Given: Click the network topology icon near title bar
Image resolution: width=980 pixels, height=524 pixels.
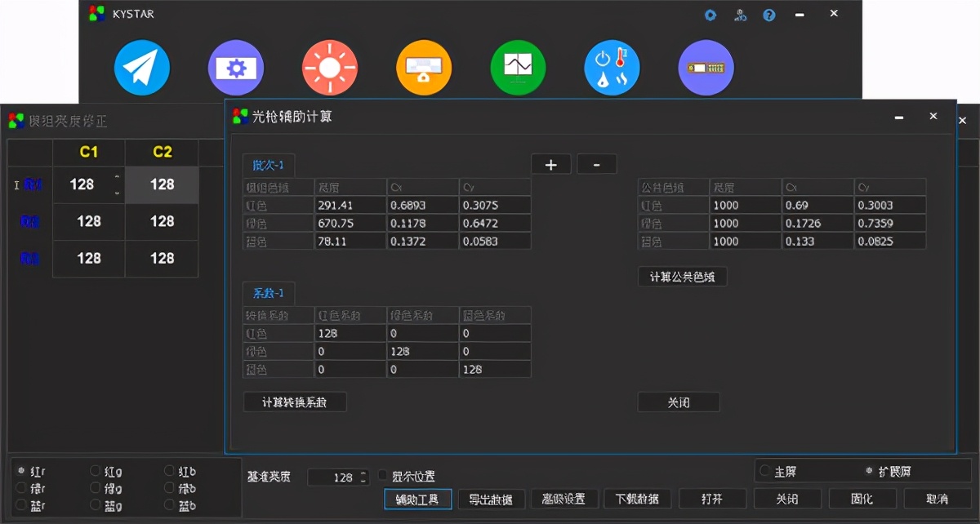Looking at the screenshot, I should 740,14.
